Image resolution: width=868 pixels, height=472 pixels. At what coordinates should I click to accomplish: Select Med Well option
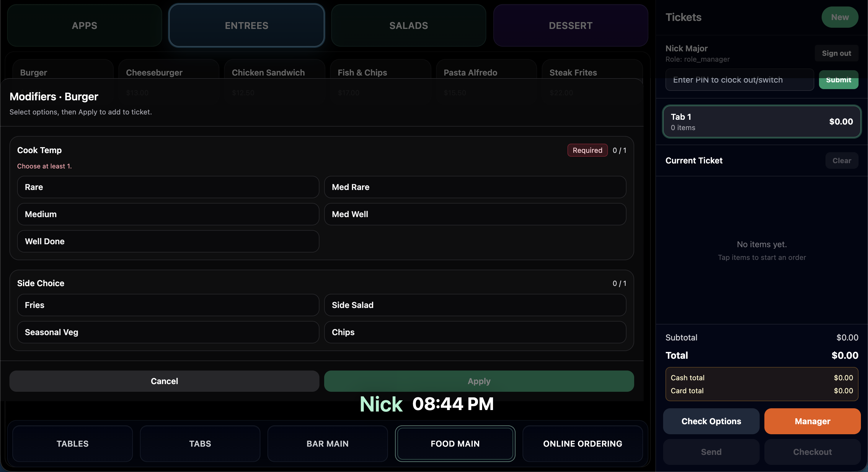[x=475, y=214]
